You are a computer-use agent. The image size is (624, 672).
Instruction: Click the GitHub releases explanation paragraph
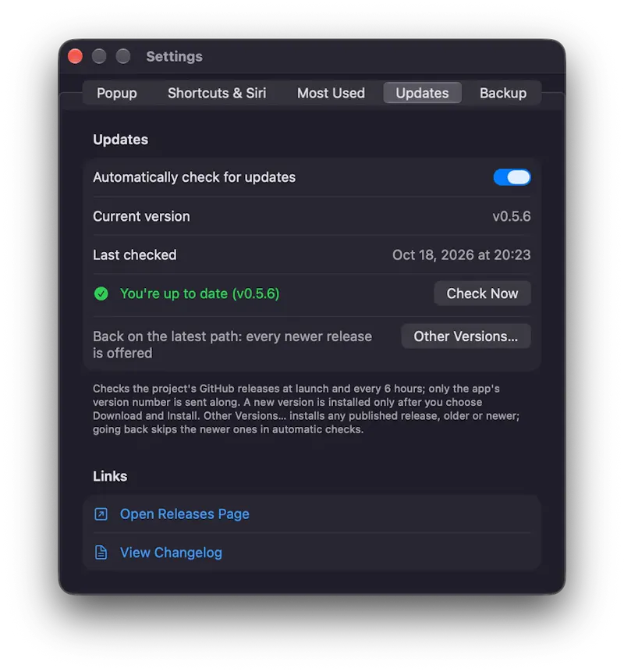pyautogui.click(x=307, y=409)
